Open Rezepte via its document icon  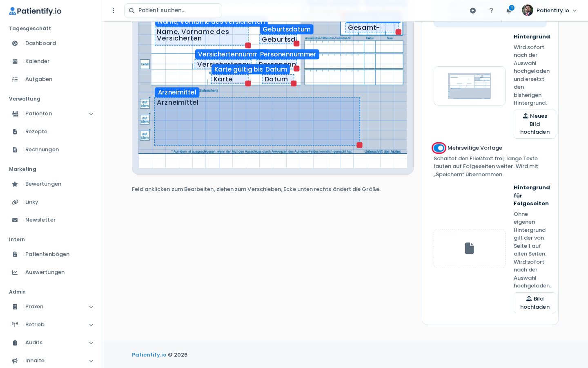[x=15, y=132]
